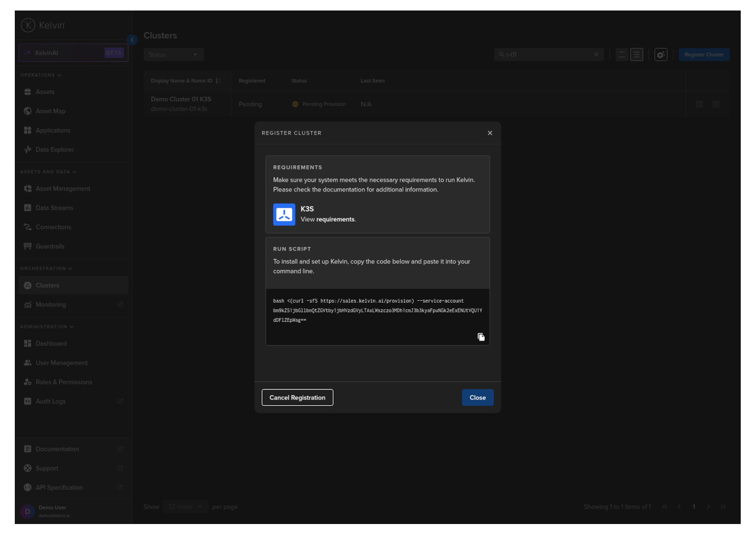Open the Status filter dropdown
The height and width of the screenshot is (535, 756).
[x=173, y=55]
